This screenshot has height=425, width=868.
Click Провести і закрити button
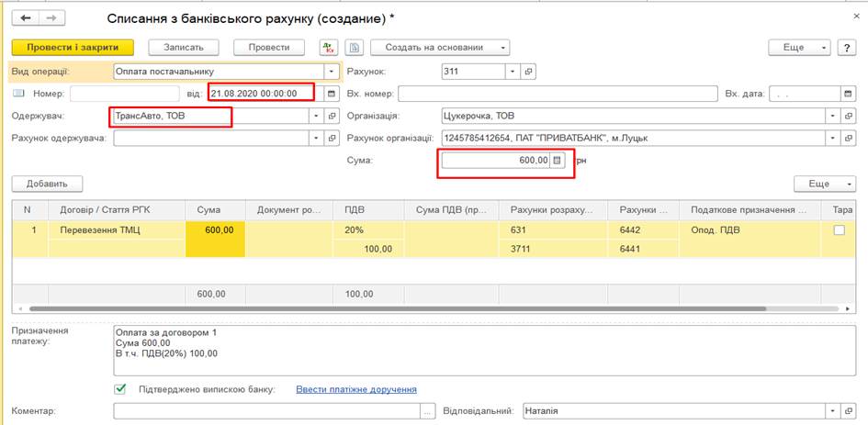[73, 48]
